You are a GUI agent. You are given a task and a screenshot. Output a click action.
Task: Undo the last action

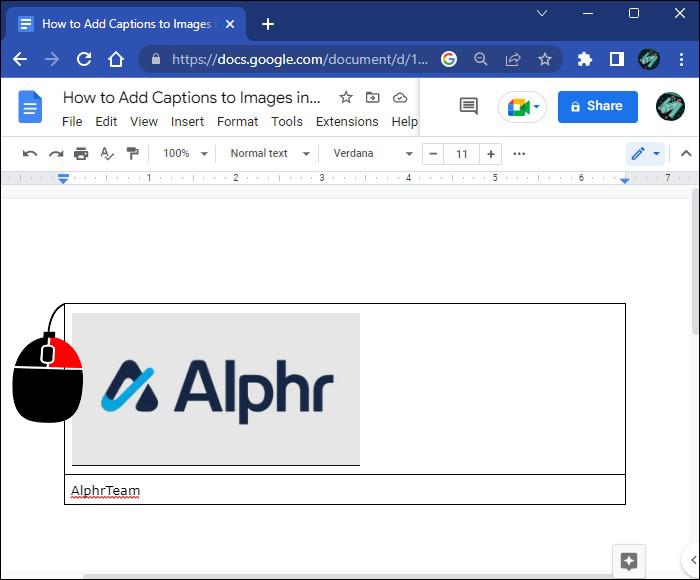(x=30, y=154)
